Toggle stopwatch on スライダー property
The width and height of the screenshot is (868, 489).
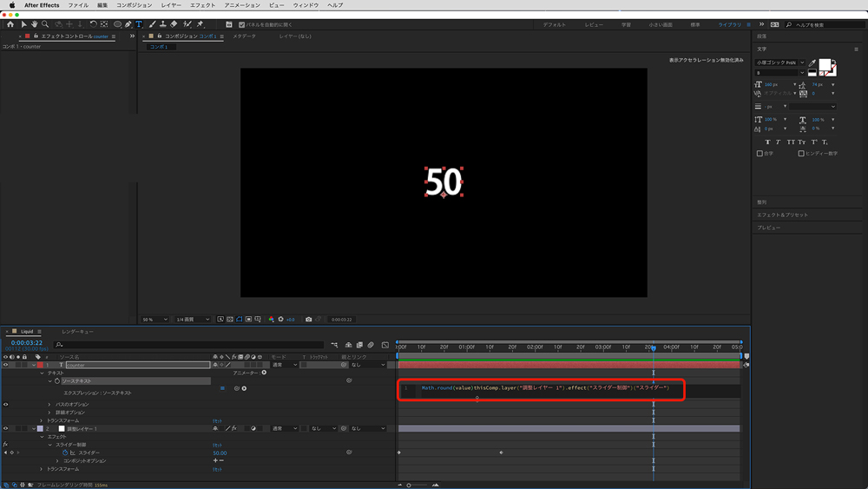[64, 453]
